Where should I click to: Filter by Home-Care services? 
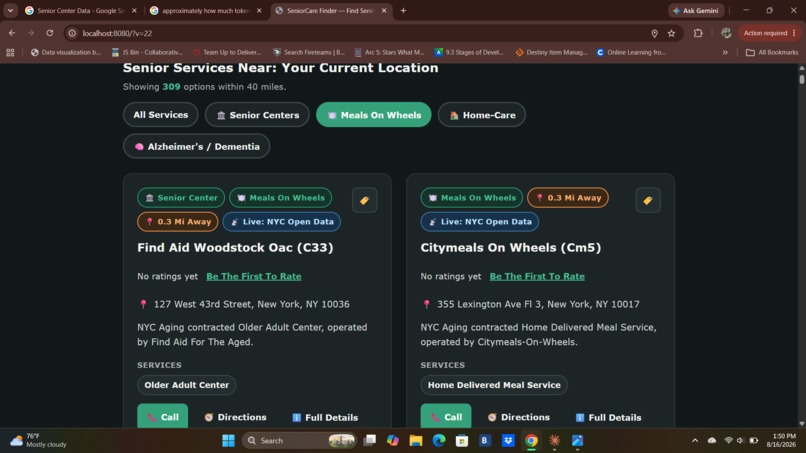tap(482, 115)
